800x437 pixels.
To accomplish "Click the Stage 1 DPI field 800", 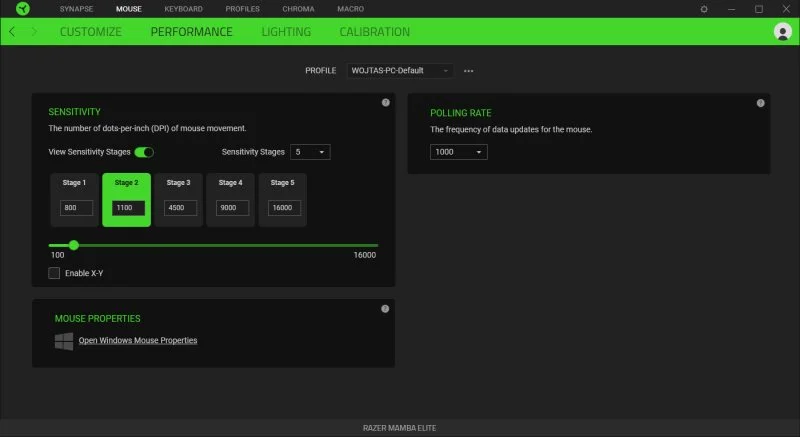I will point(77,208).
